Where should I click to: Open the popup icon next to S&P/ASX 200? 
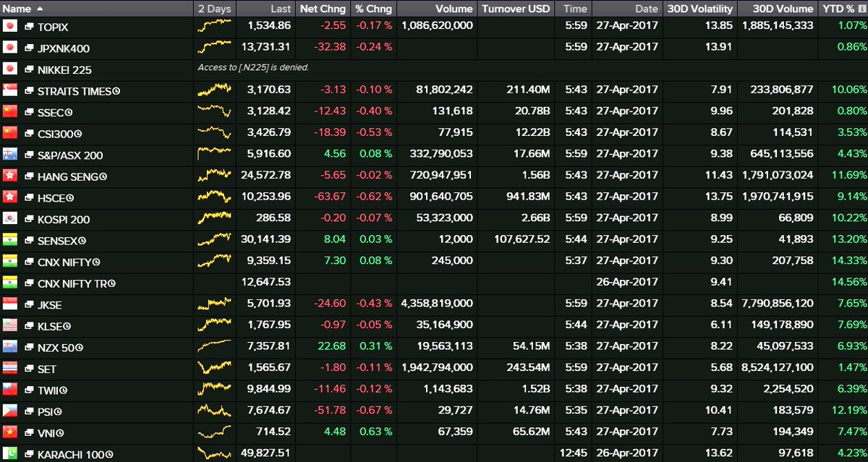tap(29, 155)
